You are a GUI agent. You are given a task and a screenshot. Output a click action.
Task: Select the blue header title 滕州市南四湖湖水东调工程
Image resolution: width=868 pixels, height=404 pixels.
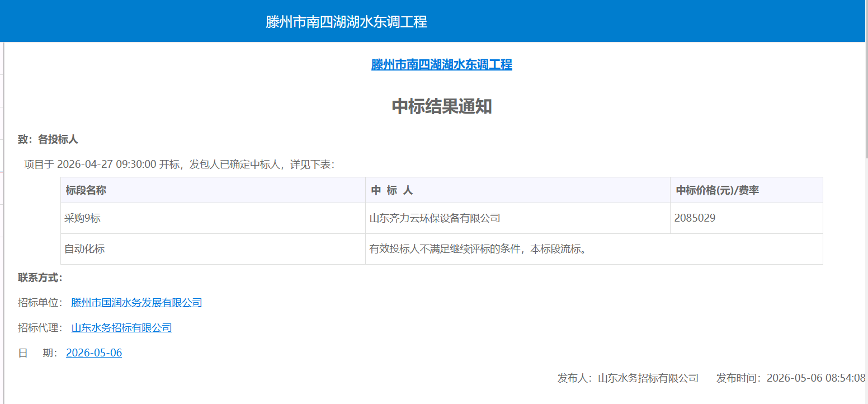click(346, 22)
